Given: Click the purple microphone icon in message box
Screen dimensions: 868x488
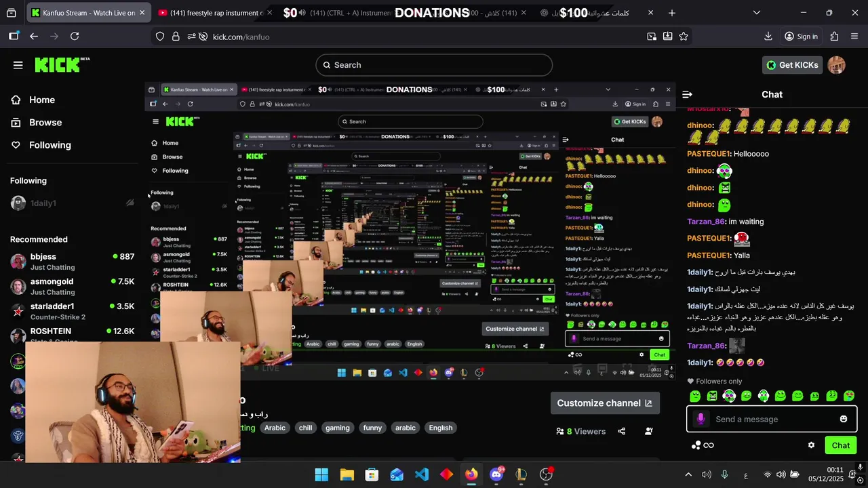Looking at the screenshot, I should [x=701, y=419].
